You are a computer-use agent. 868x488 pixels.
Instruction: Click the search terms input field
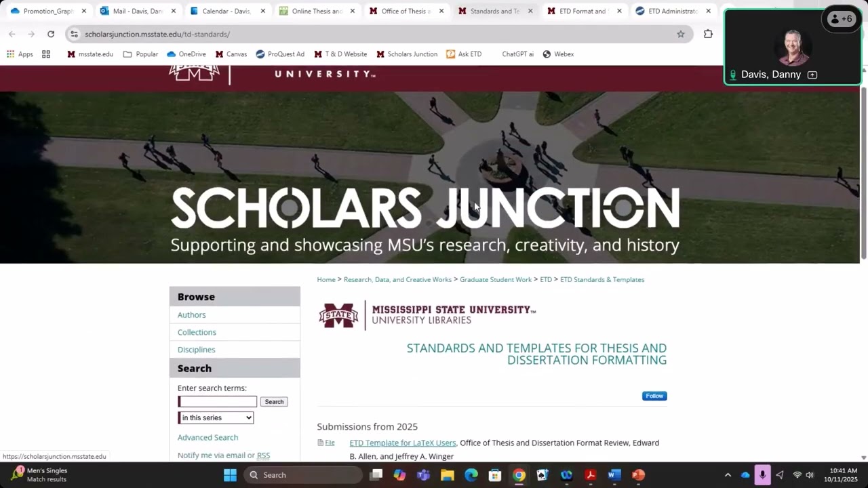(218, 402)
